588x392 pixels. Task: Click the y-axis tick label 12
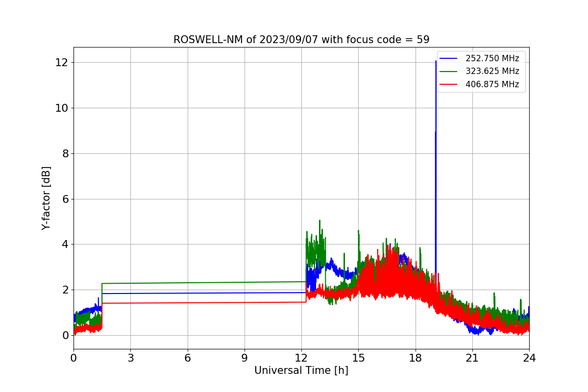[x=62, y=63]
